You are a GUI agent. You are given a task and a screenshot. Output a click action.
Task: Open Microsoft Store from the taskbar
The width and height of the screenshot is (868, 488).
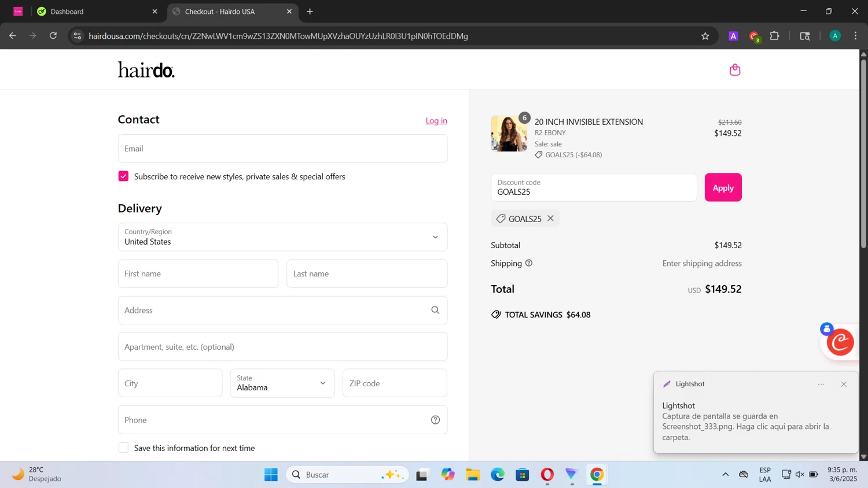pyautogui.click(x=523, y=475)
